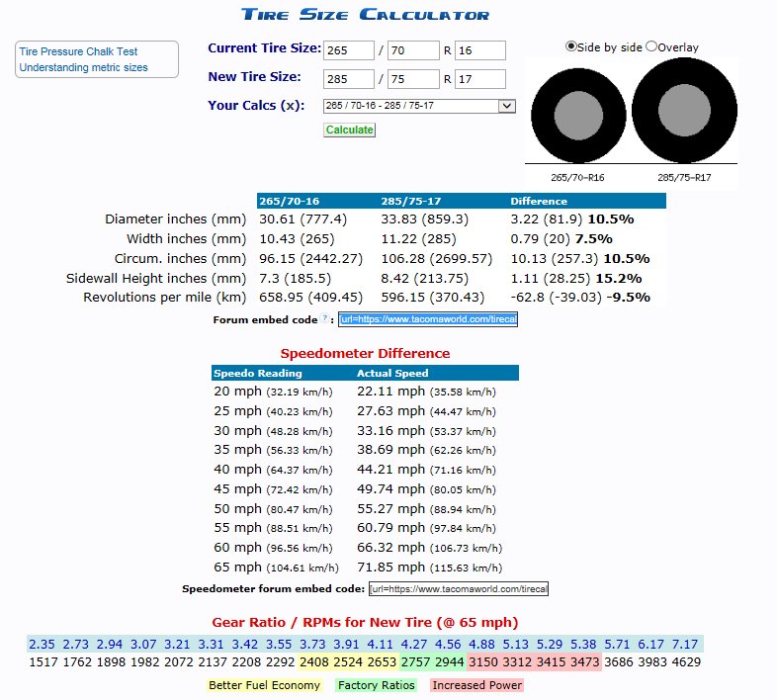
Task: Click the Better Fuel Economy yellow legend
Action: click(264, 685)
